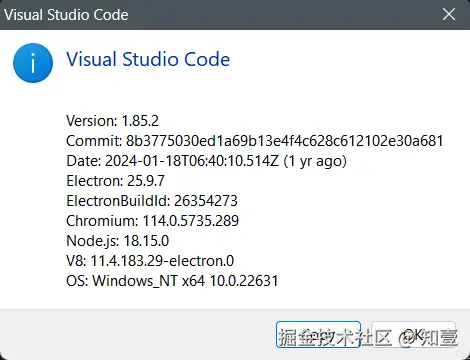470x360 pixels.
Task: Click the build number 10.0.22631
Action: [x=244, y=281]
